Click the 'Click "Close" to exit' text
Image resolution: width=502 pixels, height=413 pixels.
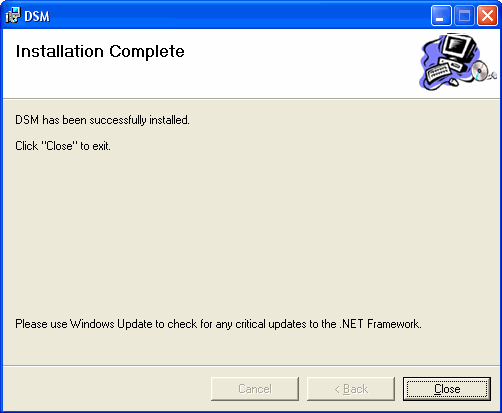click(x=63, y=146)
